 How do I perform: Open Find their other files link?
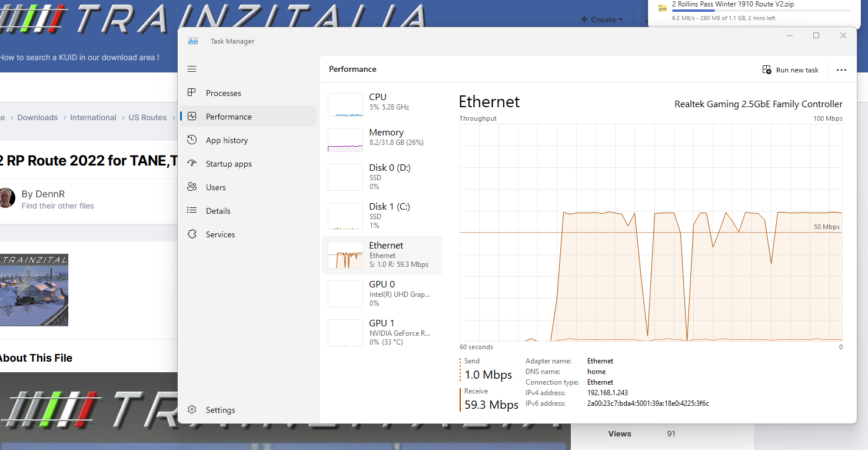coord(58,206)
